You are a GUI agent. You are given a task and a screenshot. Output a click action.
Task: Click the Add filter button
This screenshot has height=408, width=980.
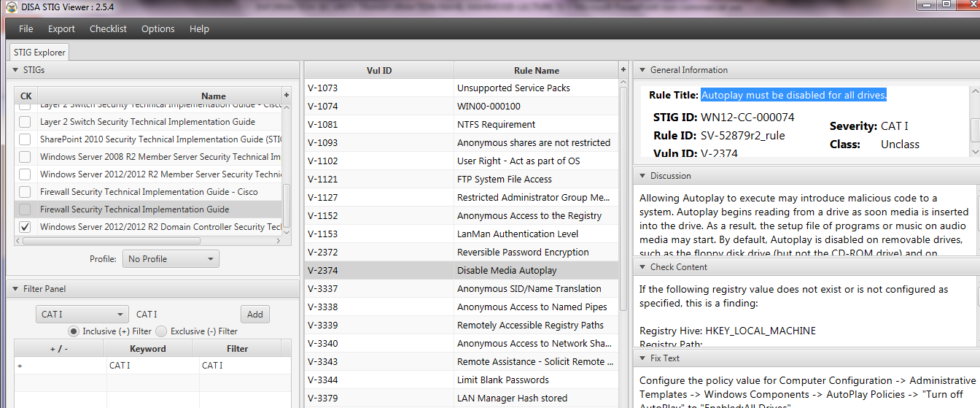click(x=255, y=315)
